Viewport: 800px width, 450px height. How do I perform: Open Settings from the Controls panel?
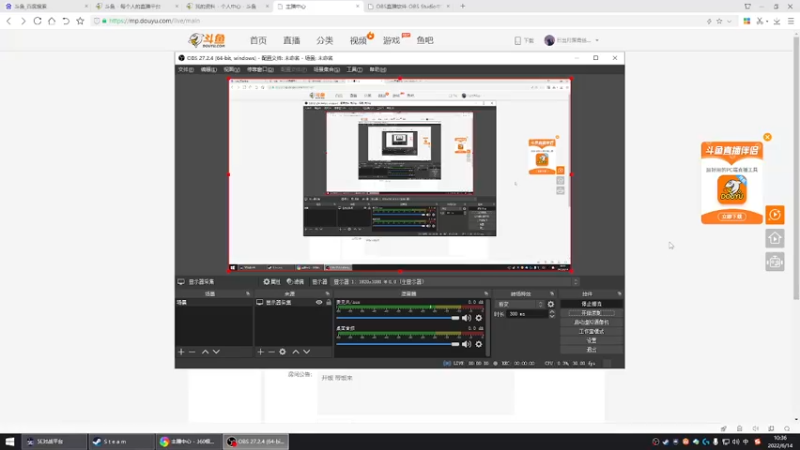(x=591, y=341)
